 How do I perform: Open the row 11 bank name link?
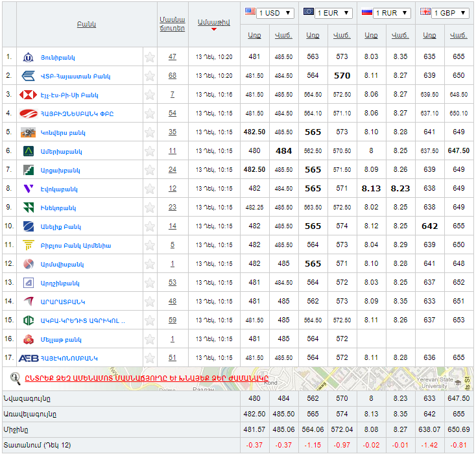pos(76,246)
